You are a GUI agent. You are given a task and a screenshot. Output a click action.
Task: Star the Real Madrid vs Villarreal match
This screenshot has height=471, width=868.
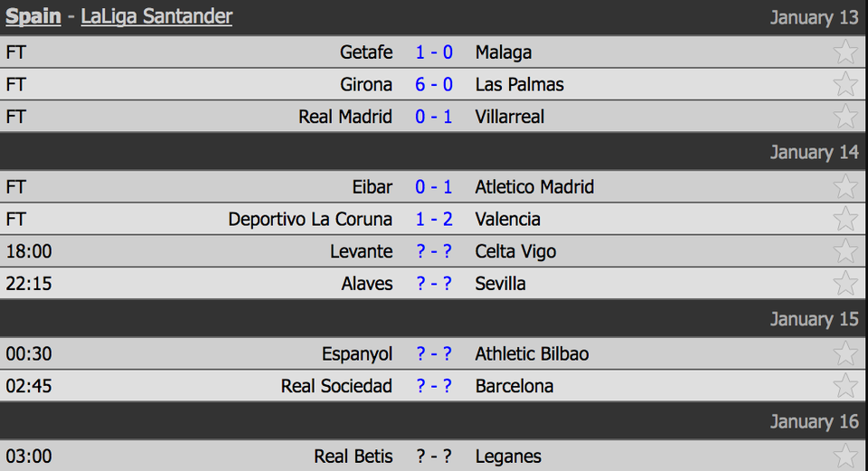tap(844, 116)
